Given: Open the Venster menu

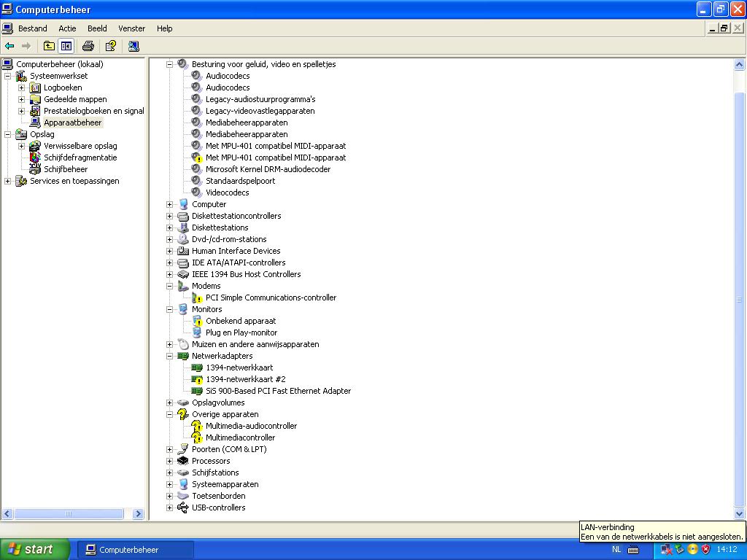Looking at the screenshot, I should 131,28.
